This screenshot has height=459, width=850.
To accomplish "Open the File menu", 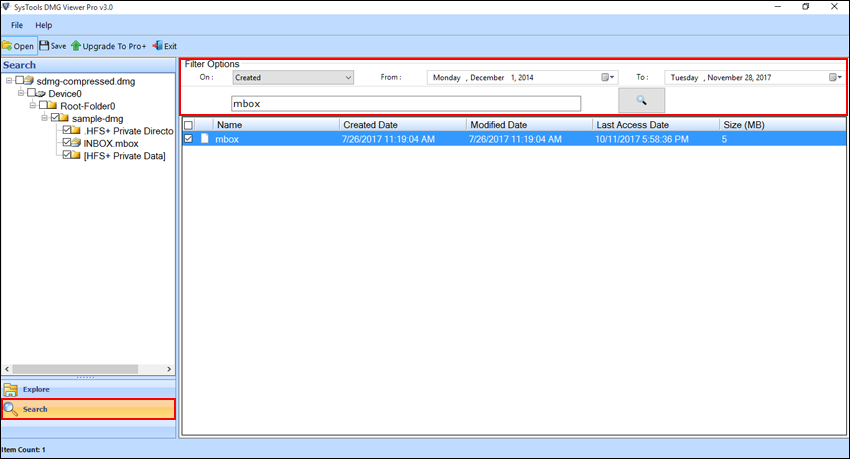I will pos(17,25).
